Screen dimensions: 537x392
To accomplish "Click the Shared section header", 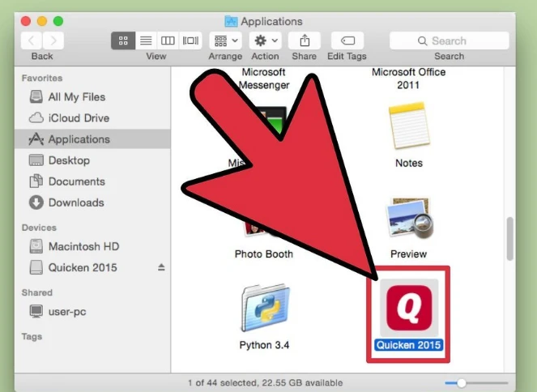I will pos(37,292).
